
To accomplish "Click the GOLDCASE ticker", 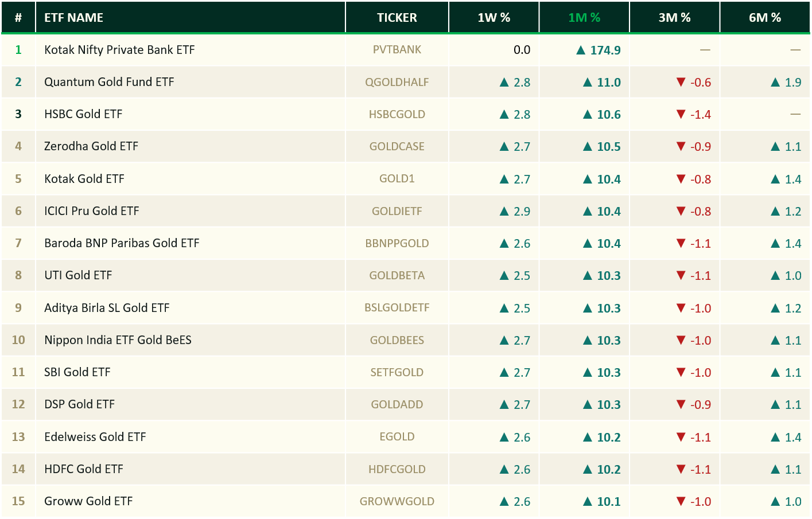I will (x=397, y=146).
